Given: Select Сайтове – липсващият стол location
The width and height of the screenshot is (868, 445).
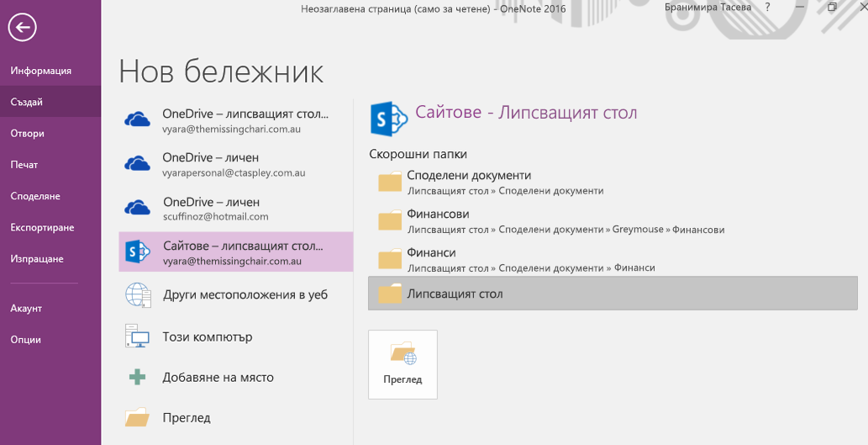Looking at the screenshot, I should 236,252.
